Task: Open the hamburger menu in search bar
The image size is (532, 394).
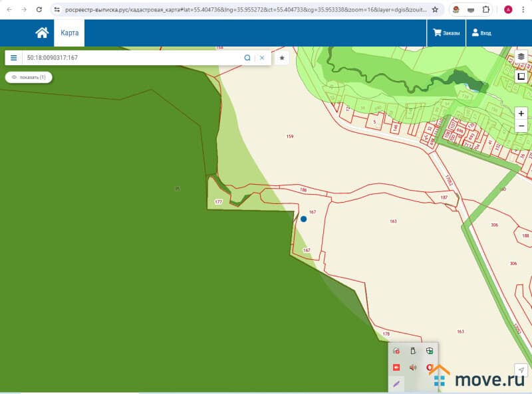Action: point(14,58)
